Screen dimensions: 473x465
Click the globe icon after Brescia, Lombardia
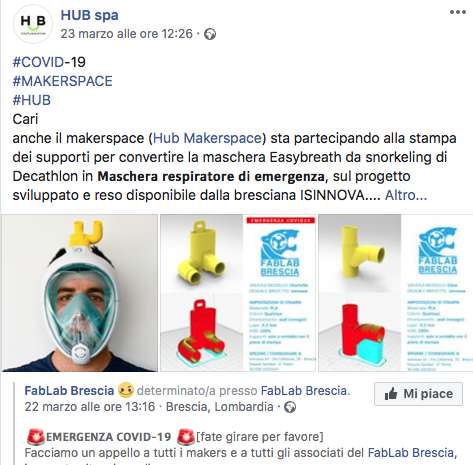point(290,407)
